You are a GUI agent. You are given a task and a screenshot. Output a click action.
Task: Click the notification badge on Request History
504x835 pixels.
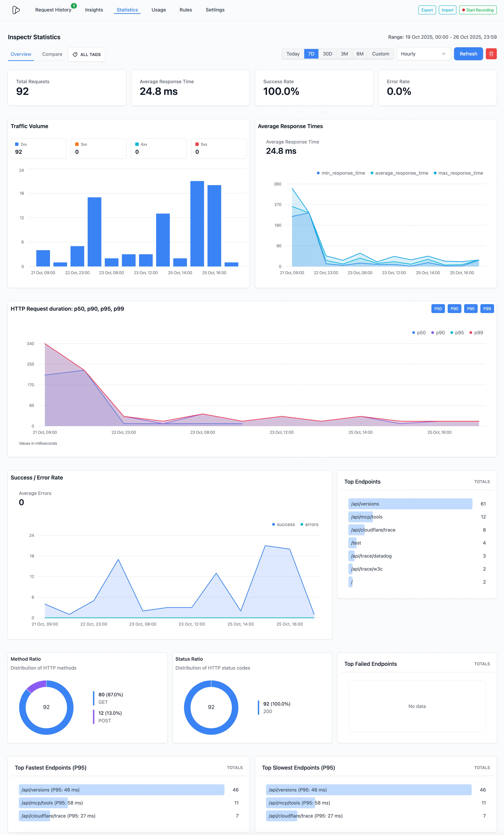pos(73,5)
